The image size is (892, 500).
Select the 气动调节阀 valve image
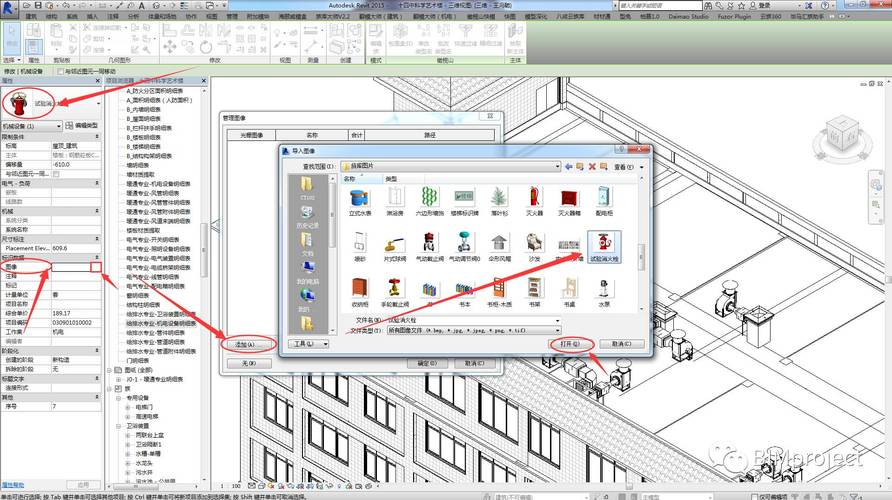point(464,247)
